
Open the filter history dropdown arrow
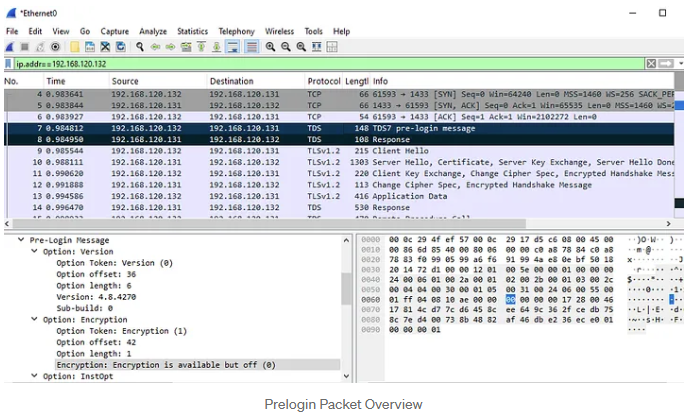(681, 63)
